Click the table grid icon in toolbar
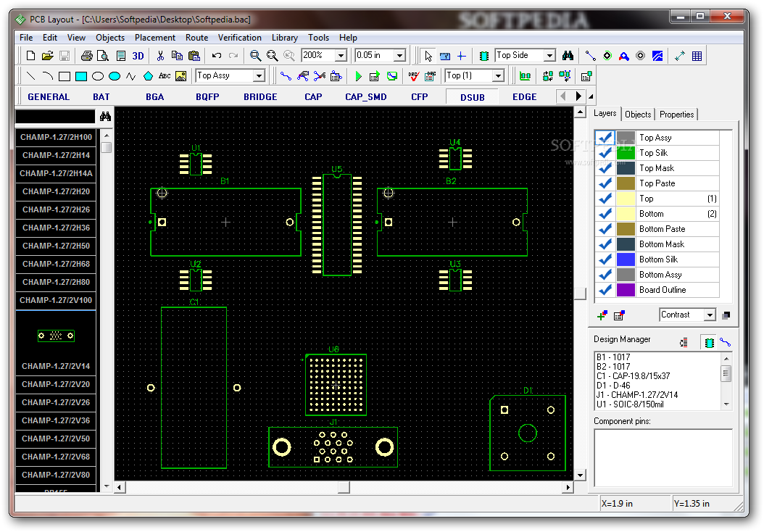Screen dimensions: 764x532 (x=697, y=56)
